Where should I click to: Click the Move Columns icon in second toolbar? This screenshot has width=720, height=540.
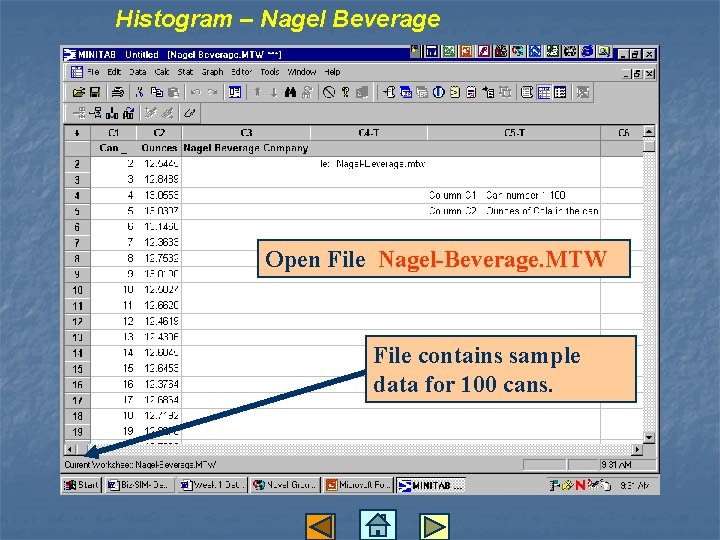pos(129,112)
